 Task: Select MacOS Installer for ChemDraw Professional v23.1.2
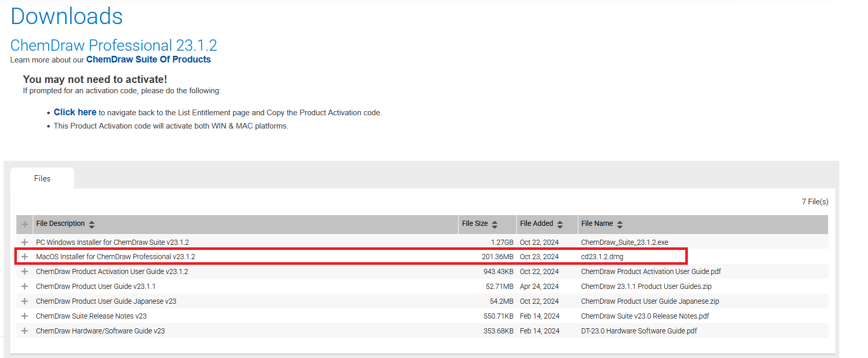point(116,257)
